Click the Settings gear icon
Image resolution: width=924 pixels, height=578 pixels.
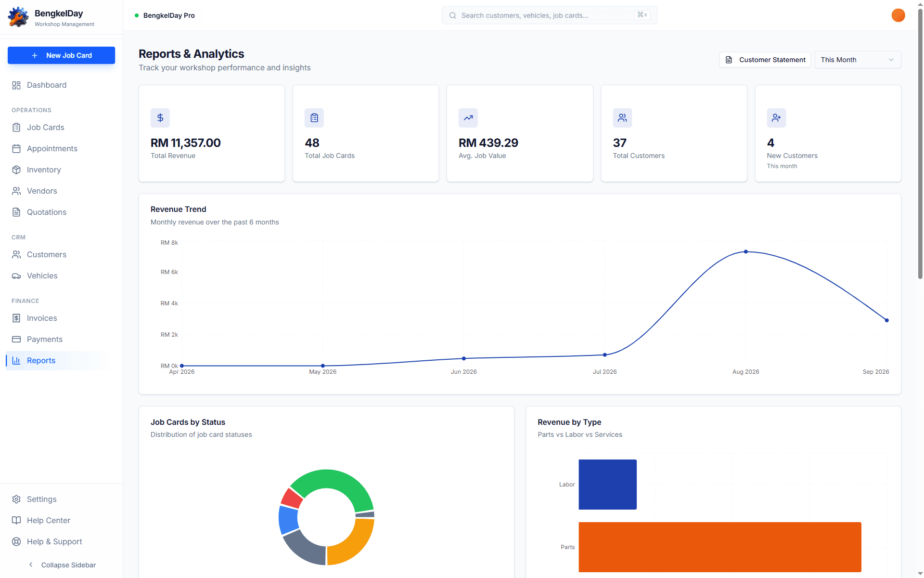coord(16,499)
